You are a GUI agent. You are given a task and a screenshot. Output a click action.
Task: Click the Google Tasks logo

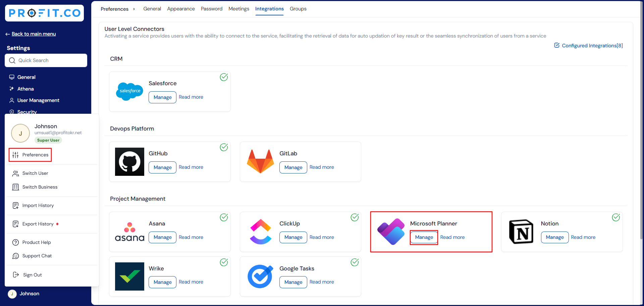(x=260, y=276)
